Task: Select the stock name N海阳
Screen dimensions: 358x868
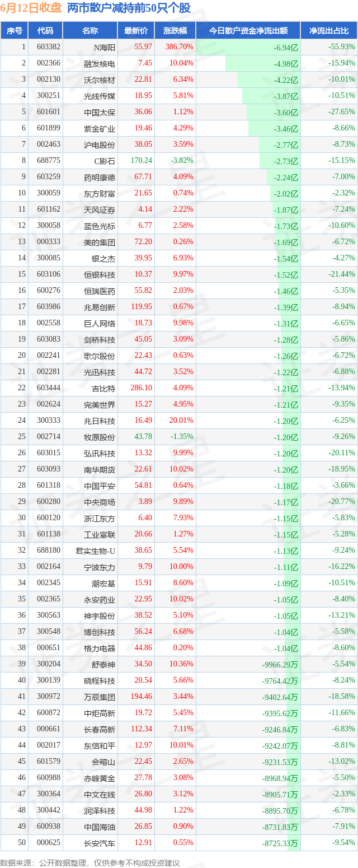Action: [105, 47]
